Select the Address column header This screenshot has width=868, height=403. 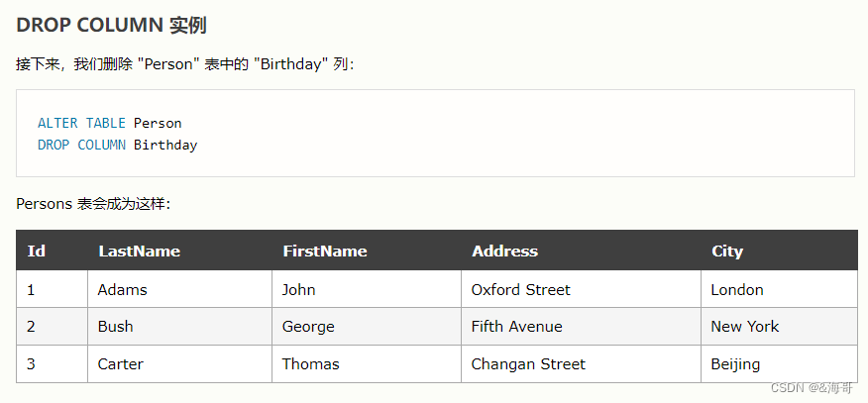pyautogui.click(x=582, y=251)
